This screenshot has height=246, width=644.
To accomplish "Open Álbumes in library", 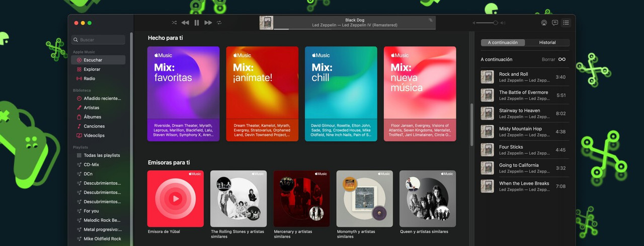I will coord(98,117).
